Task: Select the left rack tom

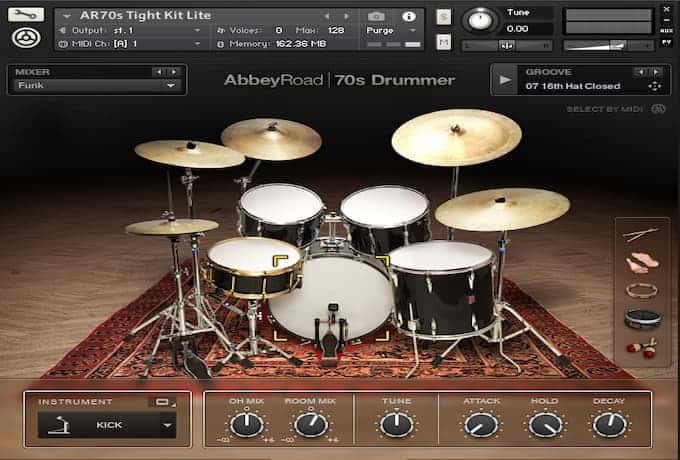Action: pyautogui.click(x=281, y=213)
